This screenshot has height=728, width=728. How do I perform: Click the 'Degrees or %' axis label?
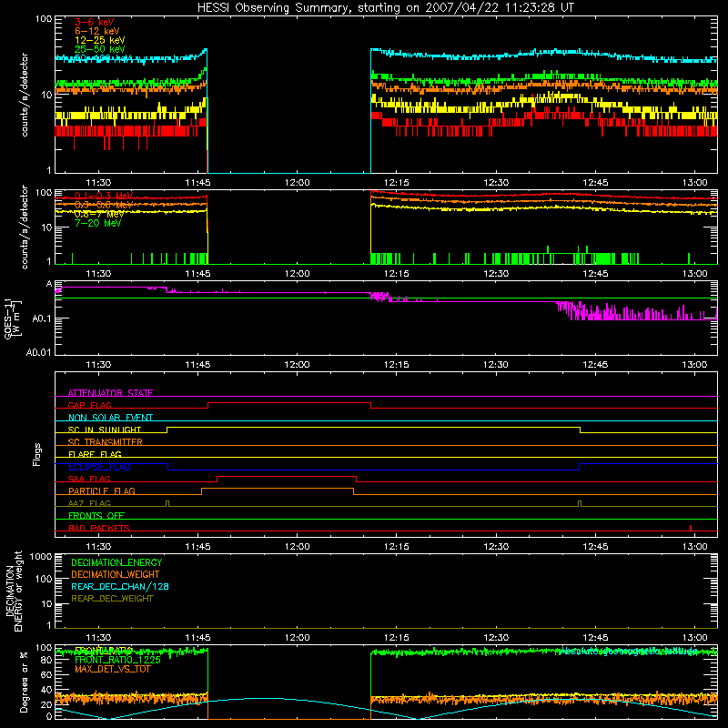coord(24,682)
